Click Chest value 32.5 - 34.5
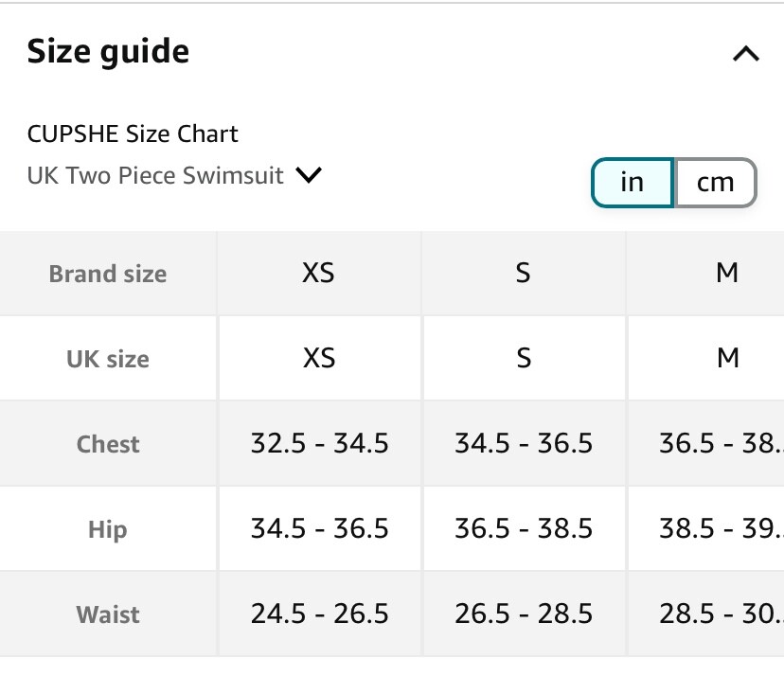Viewport: 784px width, 676px height. (x=319, y=443)
